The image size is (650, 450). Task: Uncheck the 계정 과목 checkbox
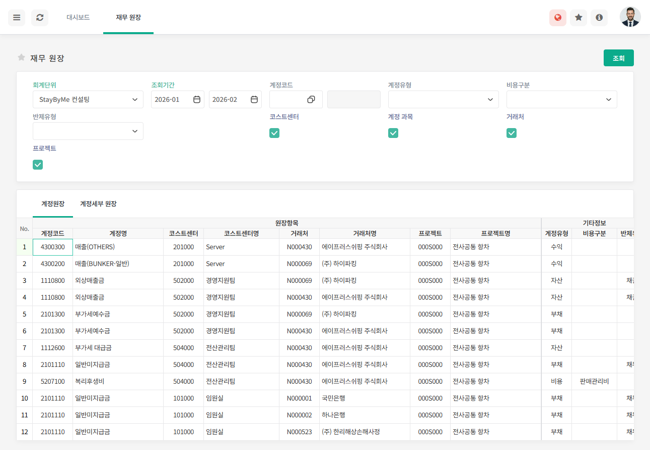coord(393,132)
